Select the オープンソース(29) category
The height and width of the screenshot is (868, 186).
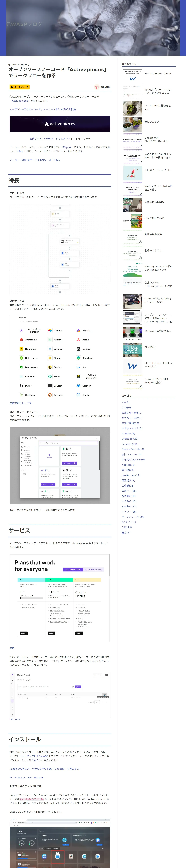coord(133,517)
